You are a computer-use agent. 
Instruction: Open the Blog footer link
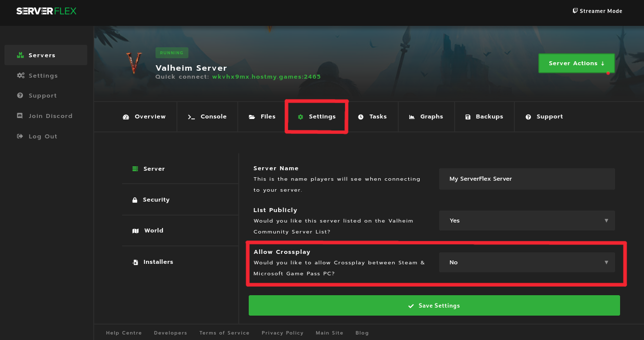pyautogui.click(x=362, y=333)
